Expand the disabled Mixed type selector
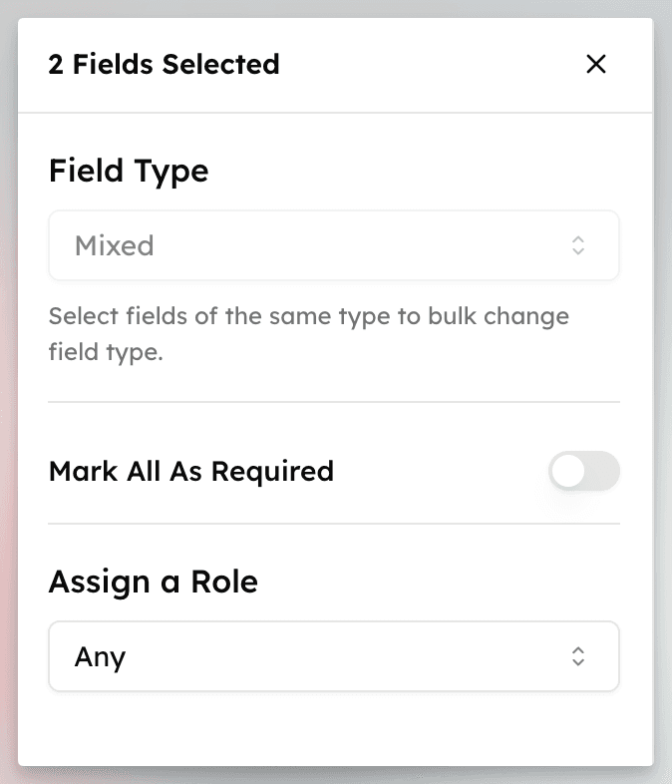672x784 pixels. [333, 245]
